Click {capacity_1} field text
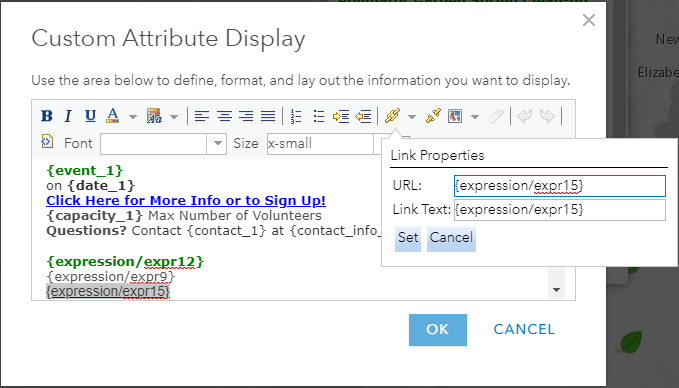The height and width of the screenshot is (388, 679). click(x=95, y=216)
